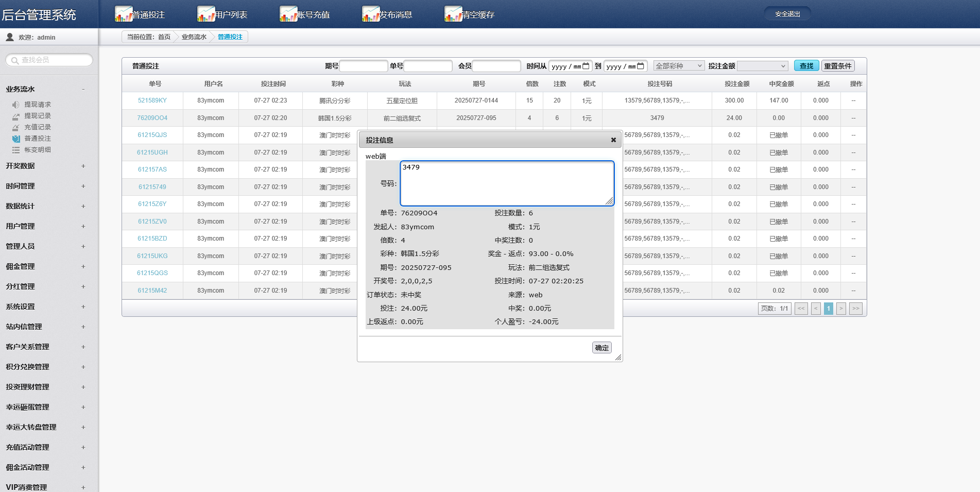Open the 普通投注 toolbar chart icon
Viewport: 980px width, 492px height.
123,14
